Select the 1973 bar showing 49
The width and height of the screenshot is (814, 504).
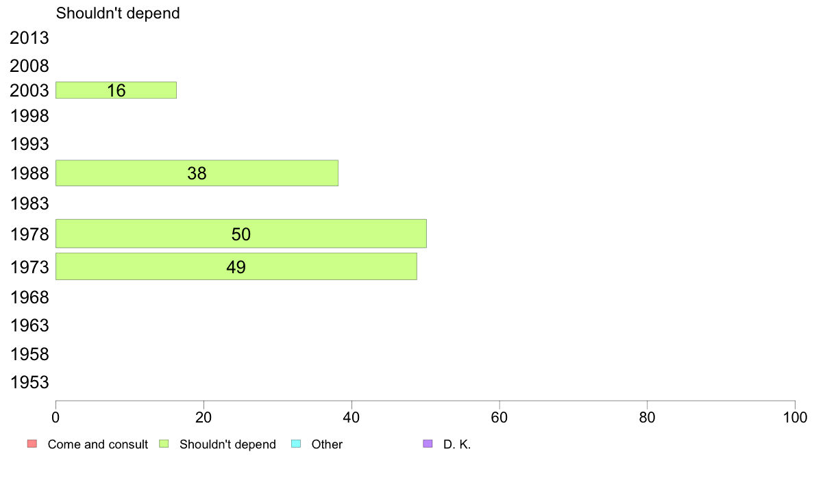pyautogui.click(x=236, y=266)
